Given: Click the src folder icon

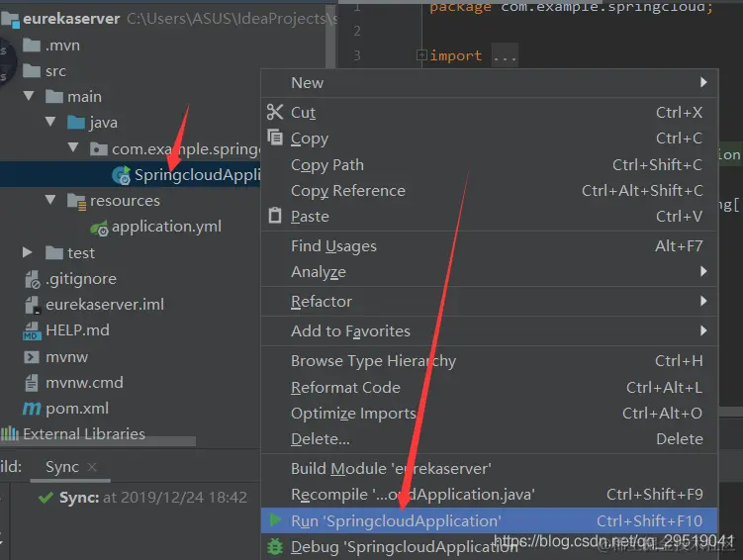Looking at the screenshot, I should coord(32,71).
